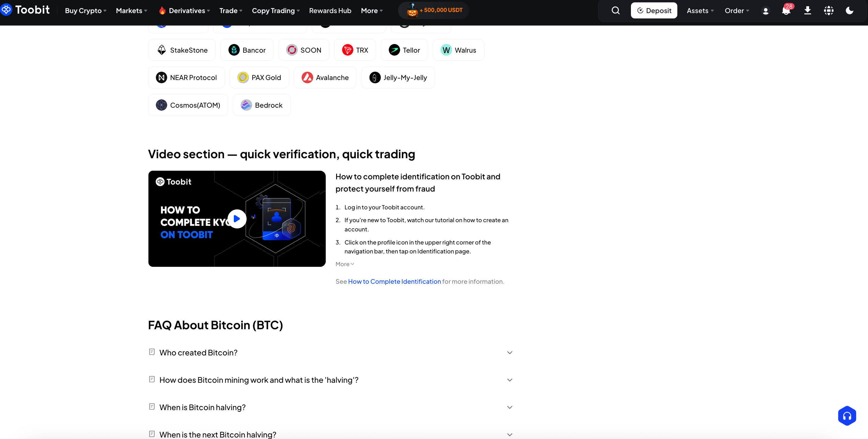Expand More under identification steps
Viewport: 868px width, 439px height.
click(344, 264)
